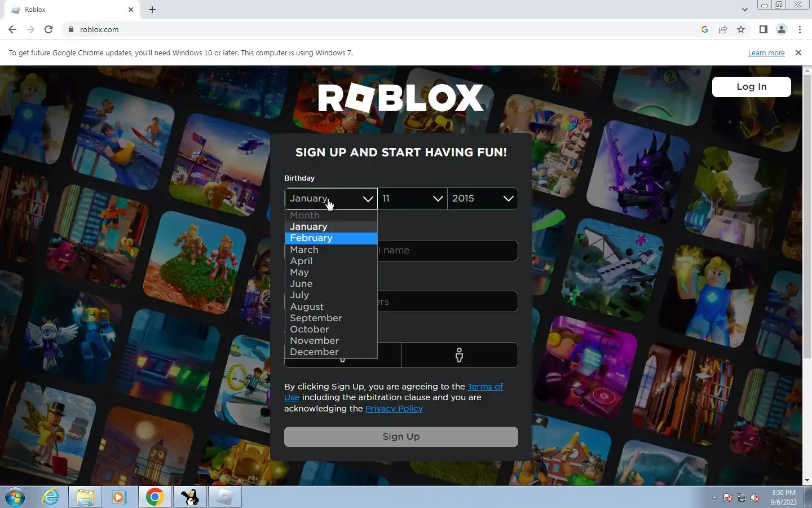Click the Log In button
Image resolution: width=812 pixels, height=508 pixels.
tap(751, 86)
